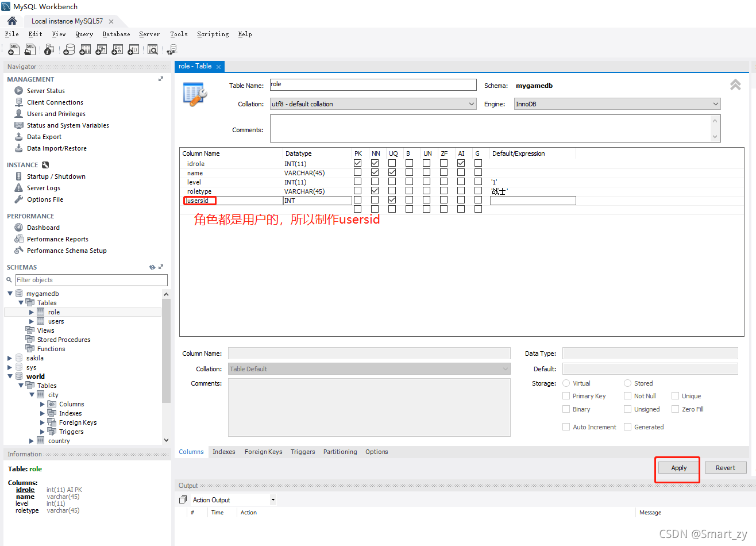Viewport: 756px width, 546px height.
Task: Open Performance Schema Setup
Action: [x=67, y=251]
